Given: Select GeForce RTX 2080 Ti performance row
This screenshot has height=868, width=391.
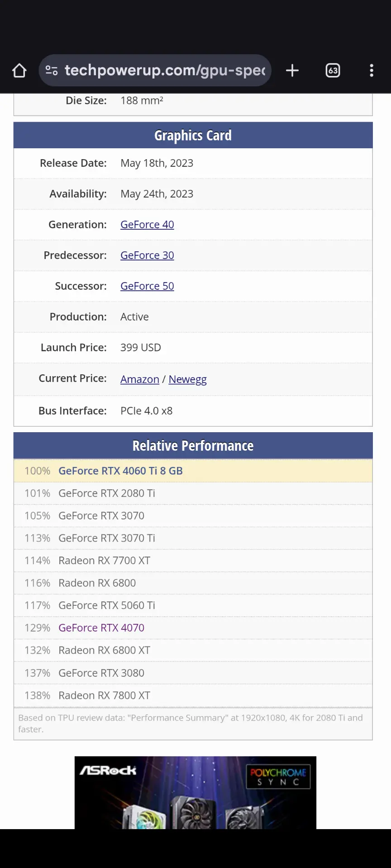Looking at the screenshot, I should pyautogui.click(x=193, y=493).
